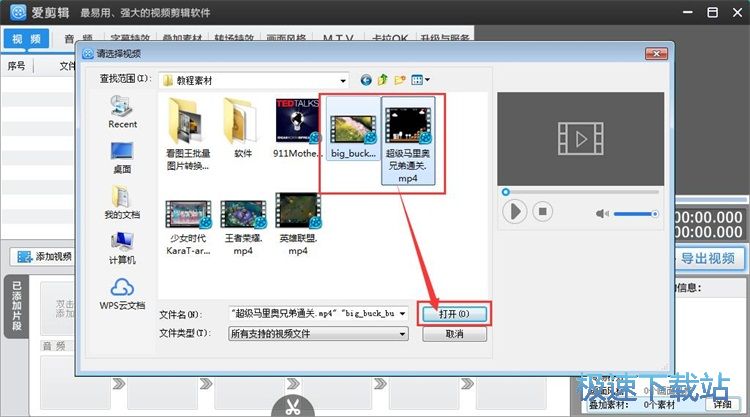Select 少女时代 KaraT video file
The height and width of the screenshot is (417, 750).
click(x=188, y=228)
